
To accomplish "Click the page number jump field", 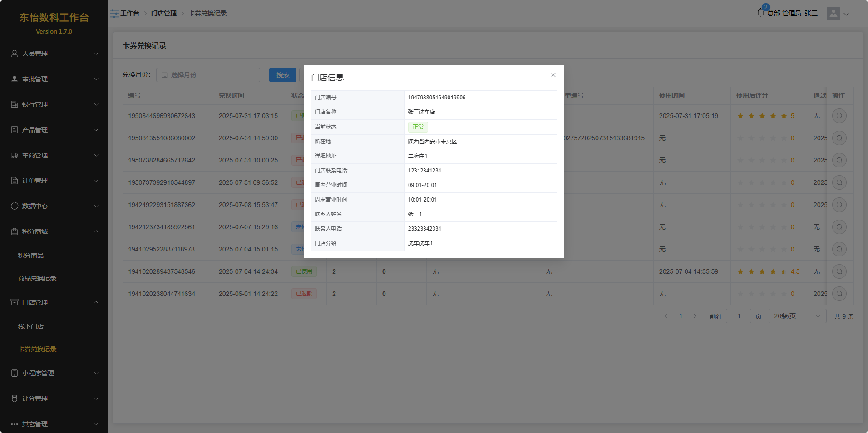I will point(738,316).
